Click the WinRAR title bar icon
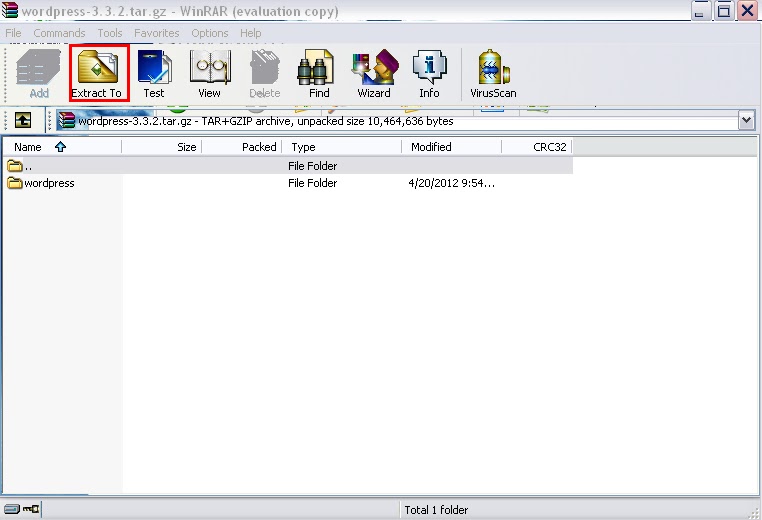This screenshot has height=520, width=762. 10,10
